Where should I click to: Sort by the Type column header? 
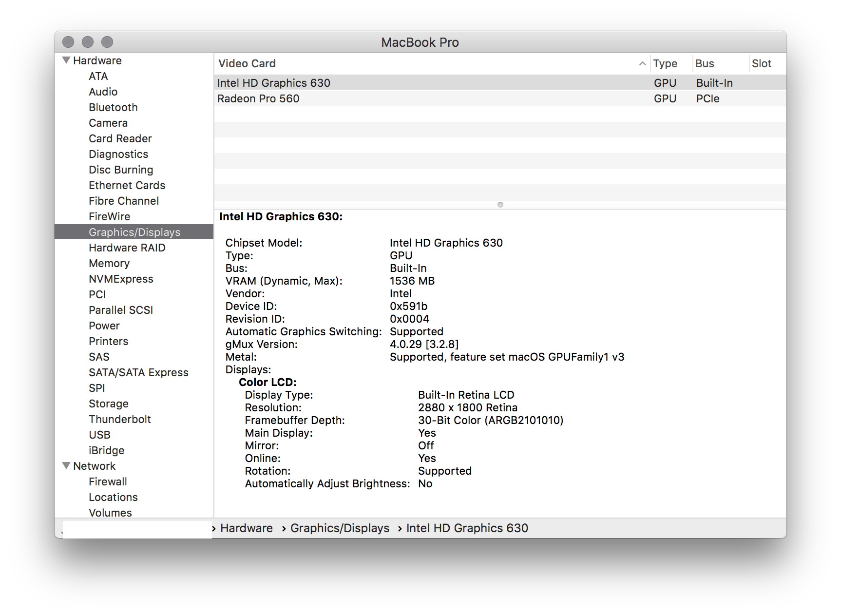(665, 63)
